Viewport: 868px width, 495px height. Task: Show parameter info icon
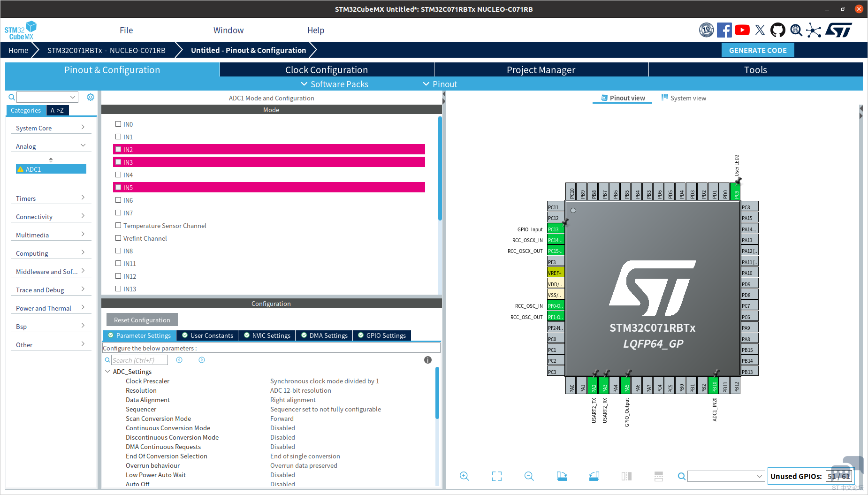point(428,360)
